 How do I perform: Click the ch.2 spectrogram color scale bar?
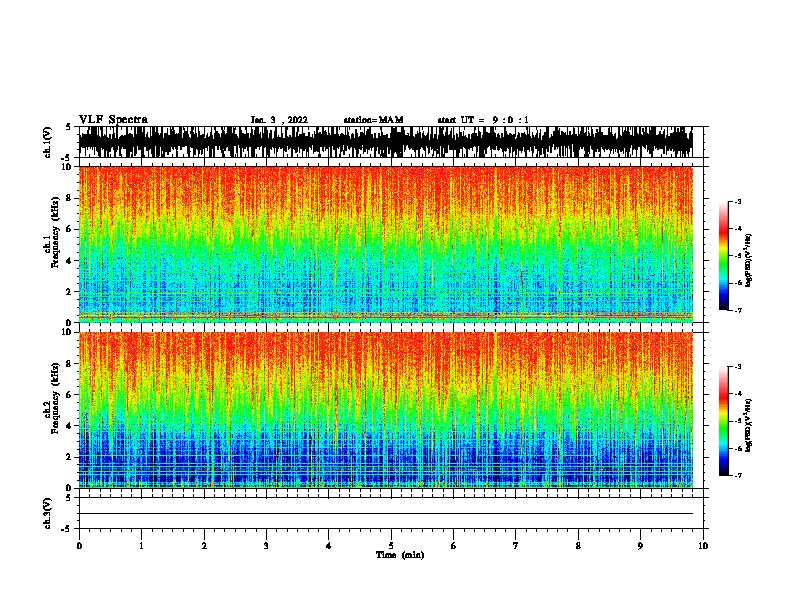723,421
